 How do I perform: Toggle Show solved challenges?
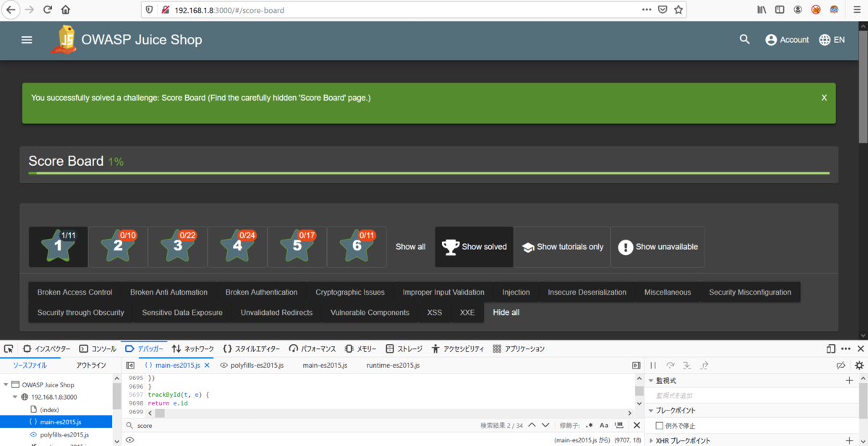(x=474, y=247)
